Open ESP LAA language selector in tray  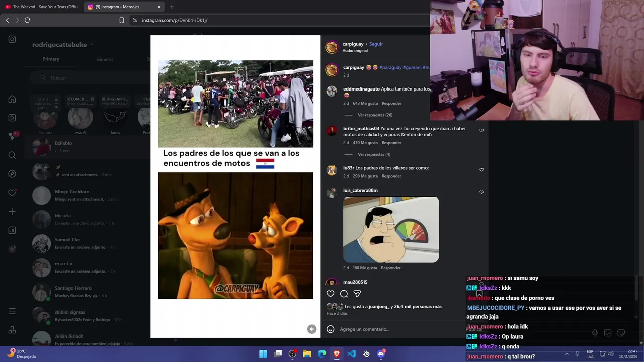click(x=590, y=354)
